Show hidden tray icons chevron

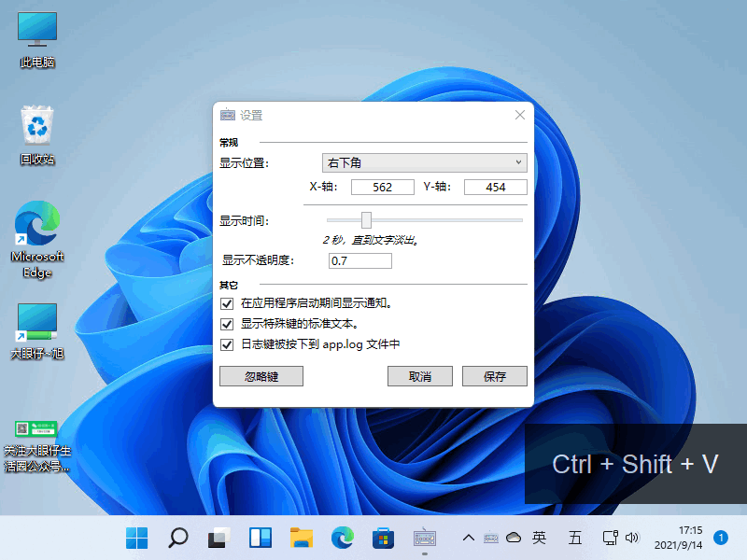469,539
